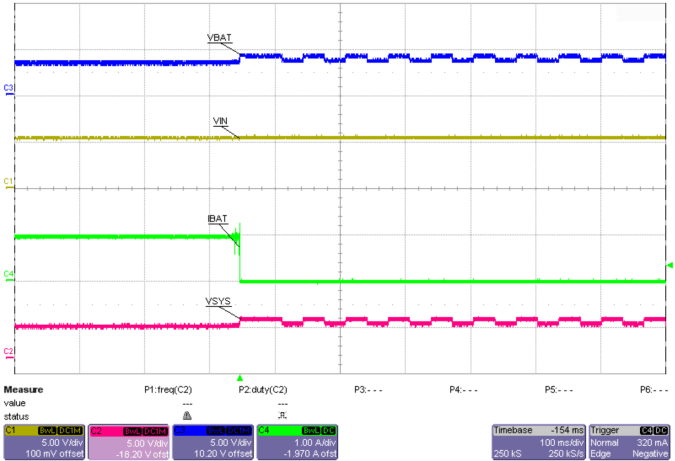Click the IBAT waveform label
675x461 pixels.
(x=217, y=219)
